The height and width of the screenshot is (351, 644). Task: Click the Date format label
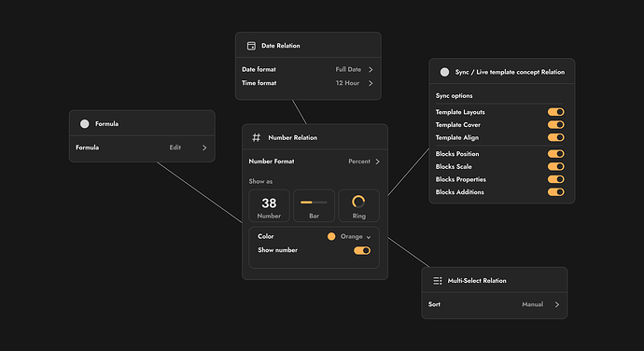(259, 69)
